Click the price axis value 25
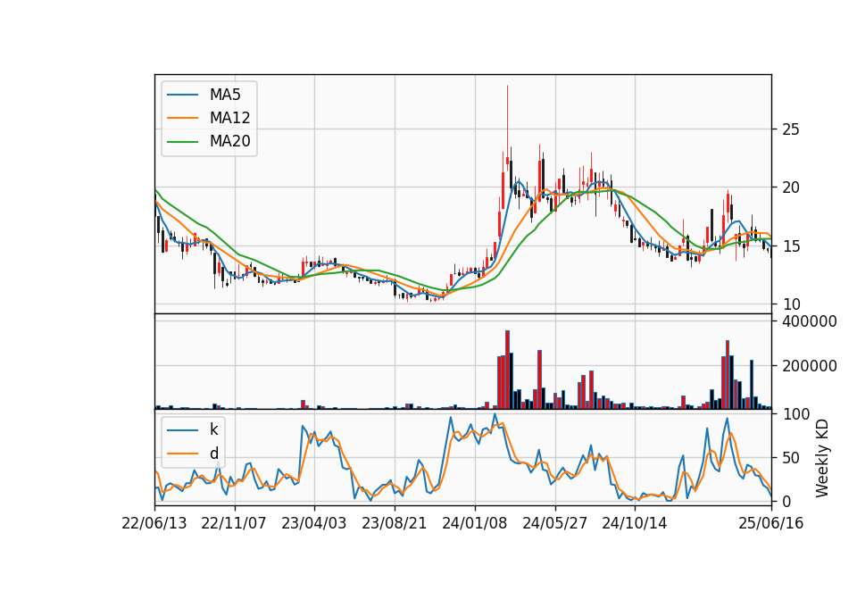The height and width of the screenshot is (616, 857). (x=790, y=129)
